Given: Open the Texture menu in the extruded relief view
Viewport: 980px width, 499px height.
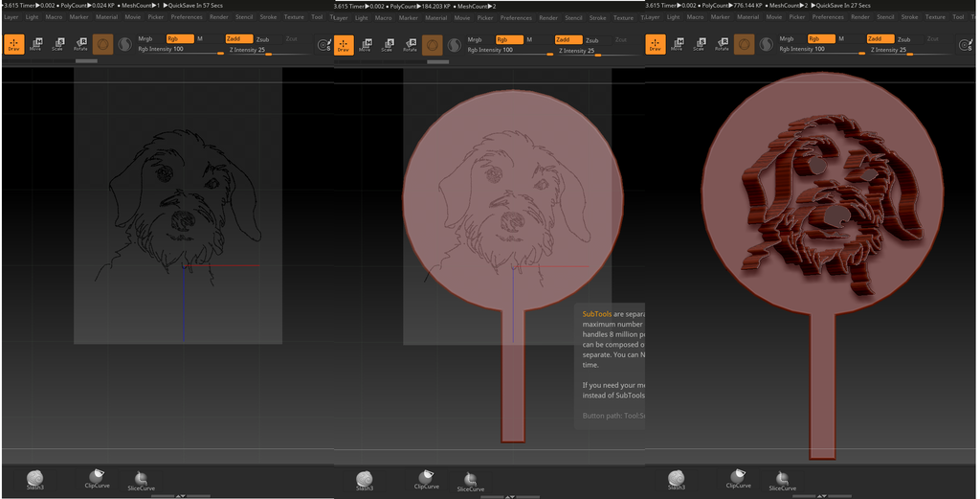Looking at the screenshot, I should click(x=935, y=17).
